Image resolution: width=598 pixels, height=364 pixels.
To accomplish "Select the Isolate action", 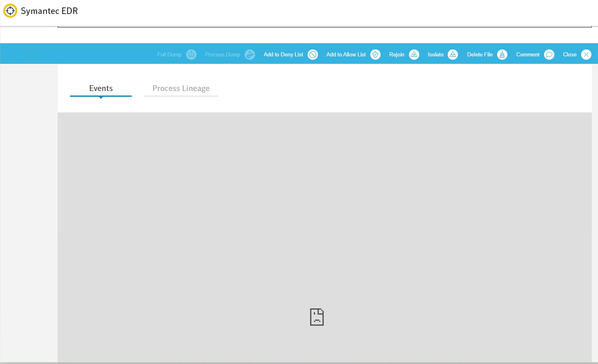I will pos(436,54).
